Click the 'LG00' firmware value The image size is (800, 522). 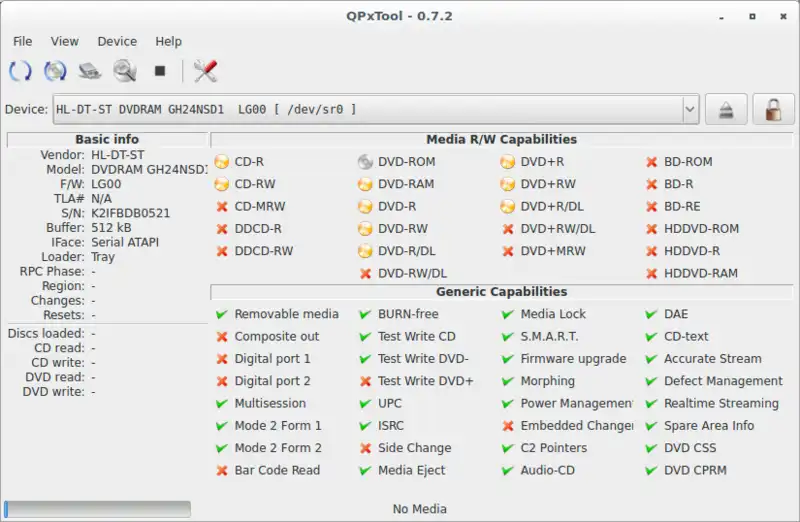pos(106,184)
